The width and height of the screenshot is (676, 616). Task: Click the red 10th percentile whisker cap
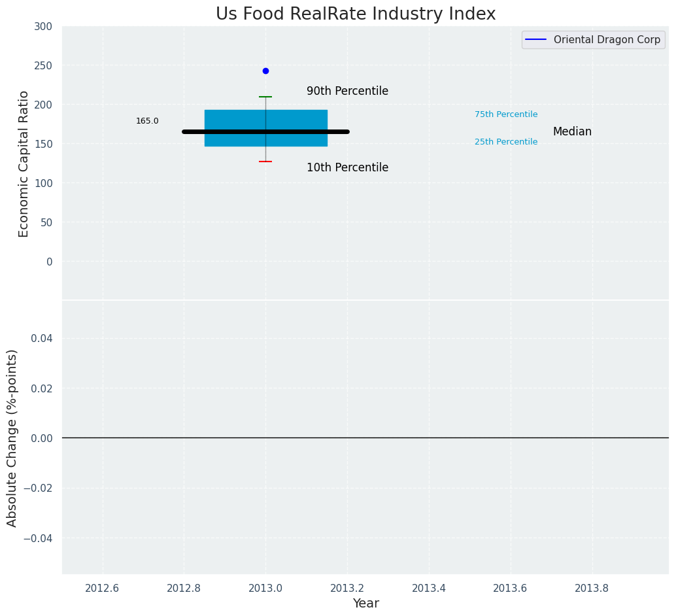[265, 162]
